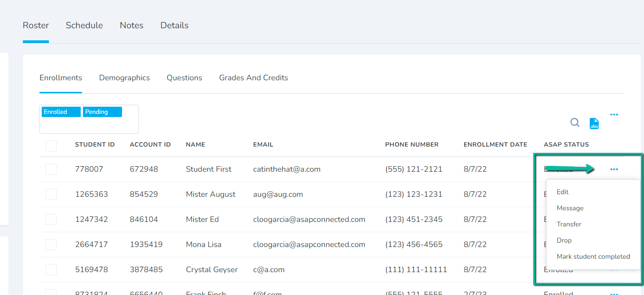Click the name Mona Lisa
This screenshot has width=644, height=295.
pos(204,244)
